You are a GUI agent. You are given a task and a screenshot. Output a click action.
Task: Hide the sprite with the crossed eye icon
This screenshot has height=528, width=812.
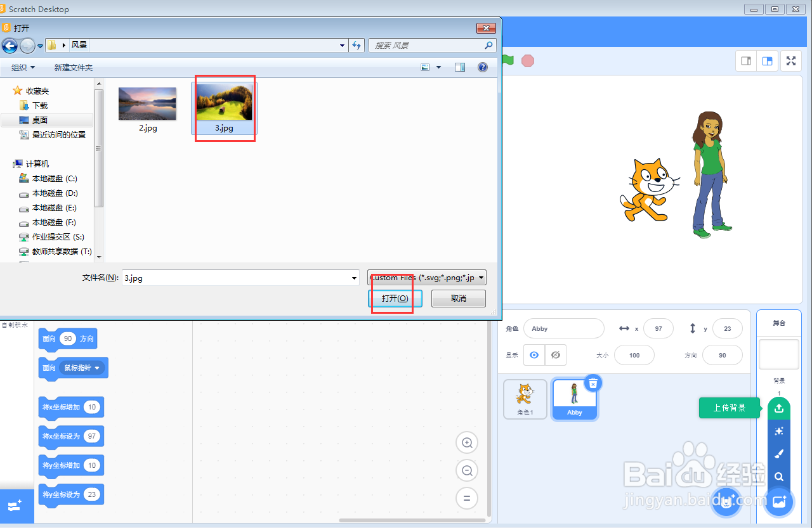tap(556, 355)
